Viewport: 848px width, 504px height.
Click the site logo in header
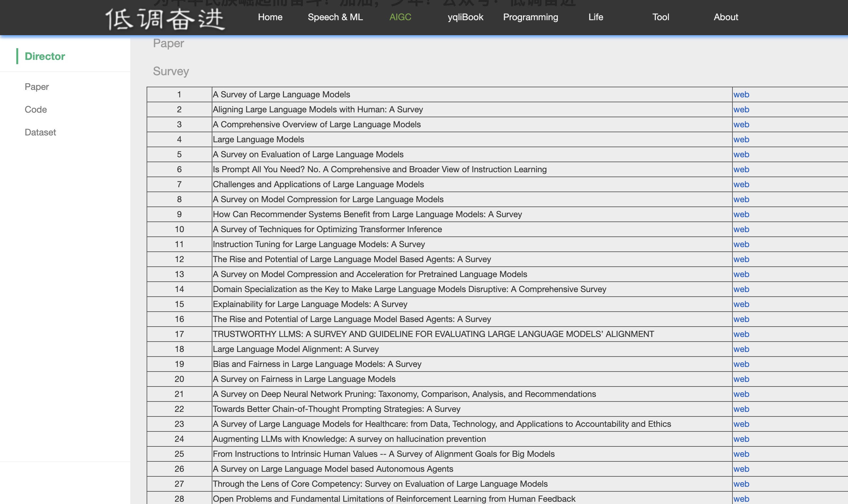pos(165,19)
